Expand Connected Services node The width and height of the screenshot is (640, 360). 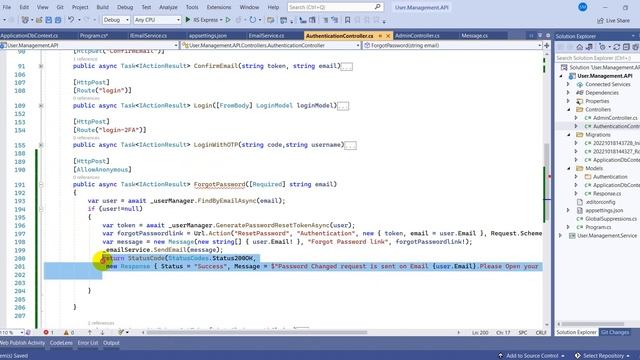tap(568, 84)
